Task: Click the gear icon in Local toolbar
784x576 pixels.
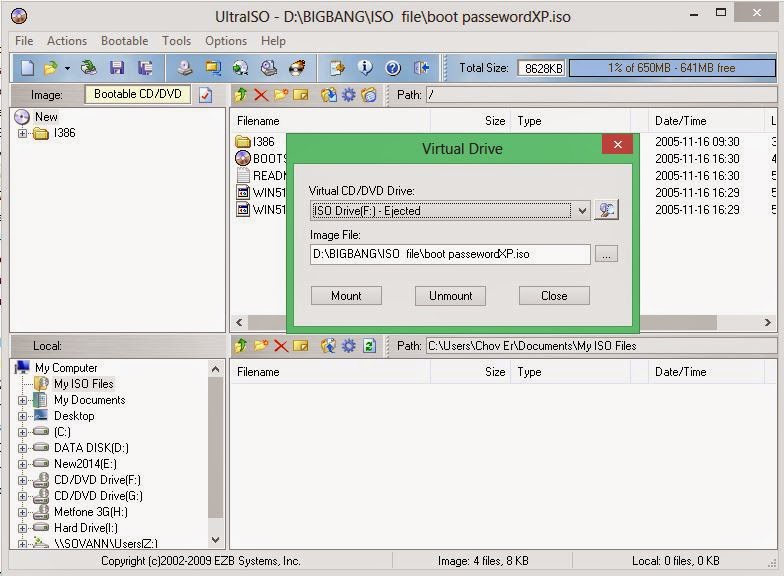Action: tap(348, 346)
